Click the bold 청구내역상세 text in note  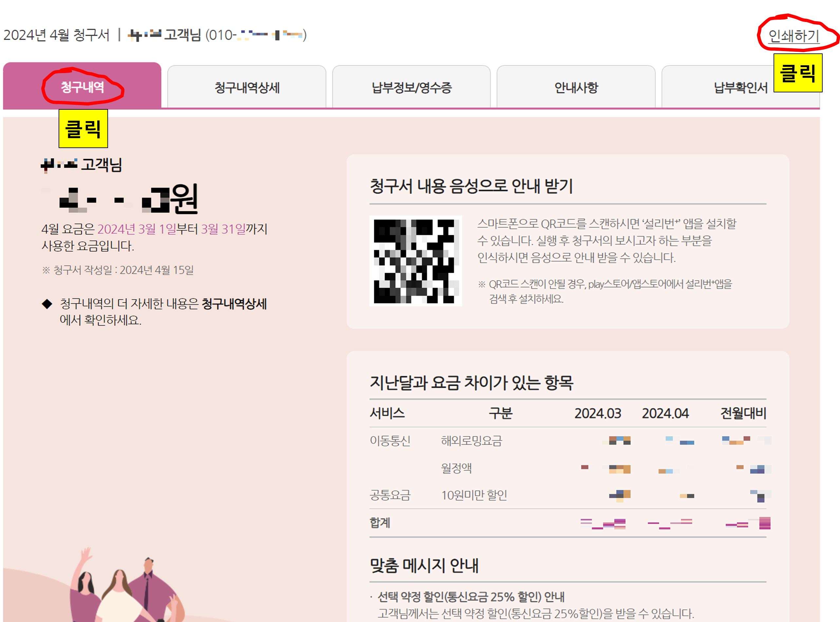coord(234,304)
